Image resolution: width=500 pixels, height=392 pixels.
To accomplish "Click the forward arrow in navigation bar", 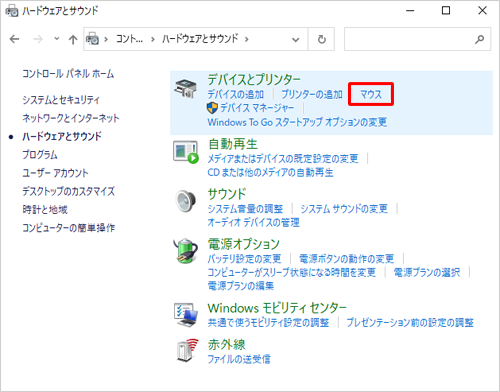I will tap(38, 39).
